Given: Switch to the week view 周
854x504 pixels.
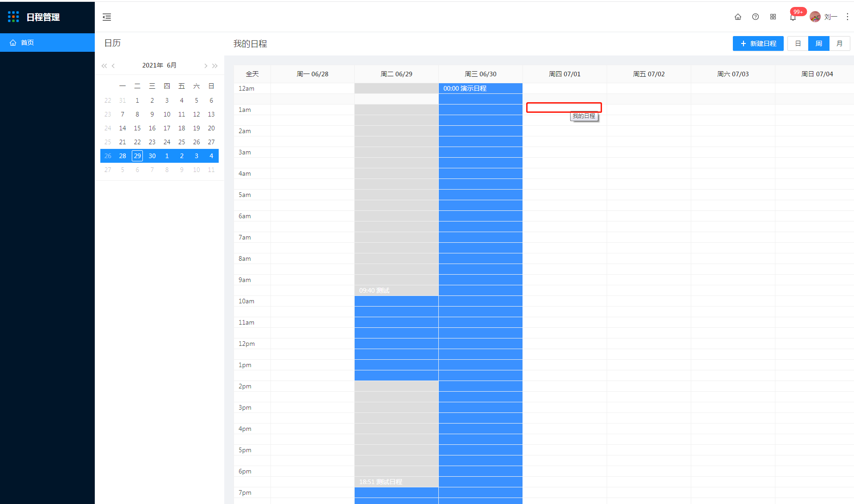Looking at the screenshot, I should [x=819, y=43].
